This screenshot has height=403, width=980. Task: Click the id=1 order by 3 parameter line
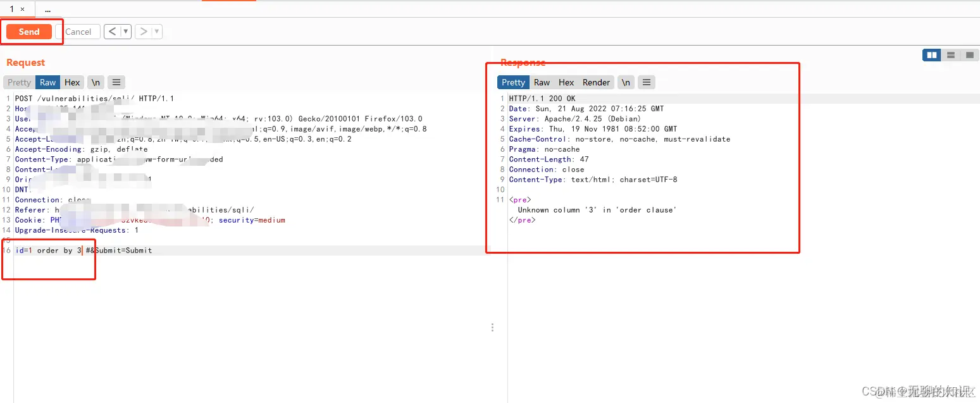click(84, 251)
